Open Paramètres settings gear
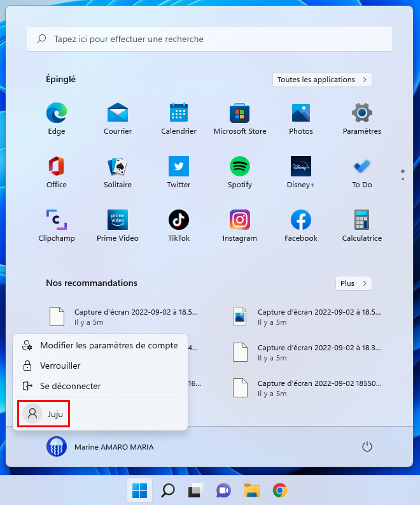Viewport: 420px width, 505px height. [361, 118]
